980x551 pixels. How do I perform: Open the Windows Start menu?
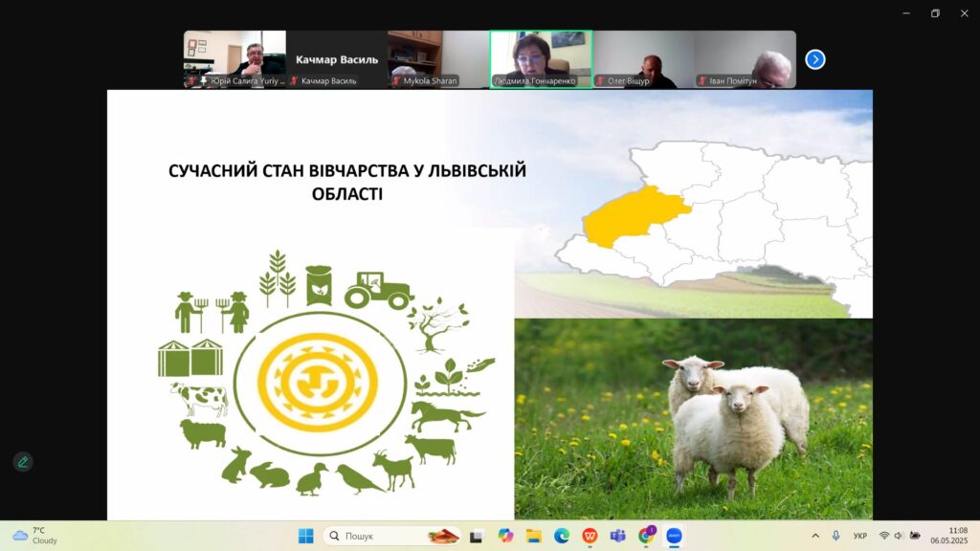tap(305, 536)
